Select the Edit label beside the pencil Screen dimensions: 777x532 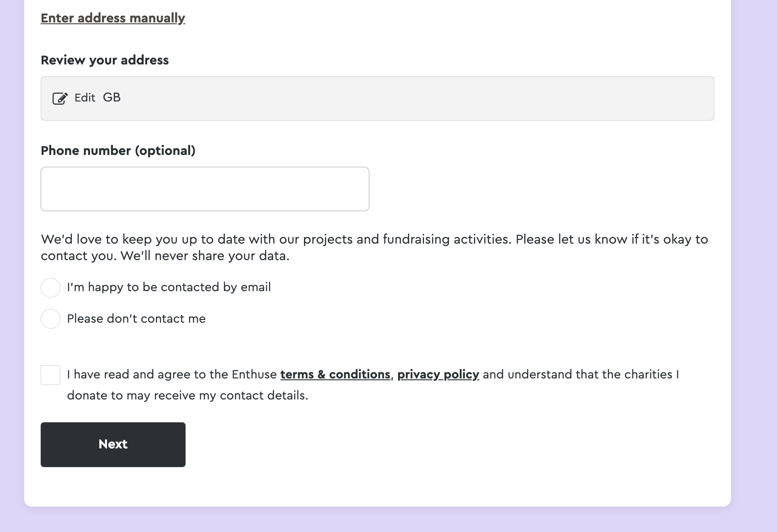click(85, 98)
